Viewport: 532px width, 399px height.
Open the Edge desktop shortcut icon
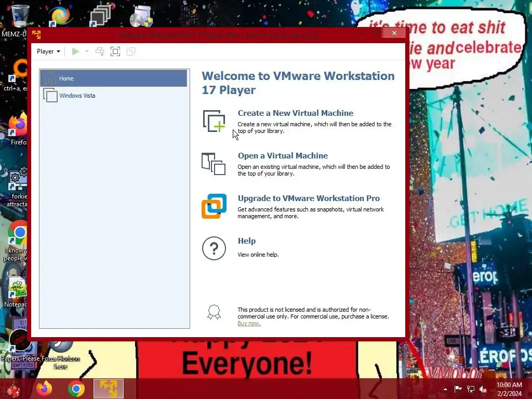[x=60, y=16]
